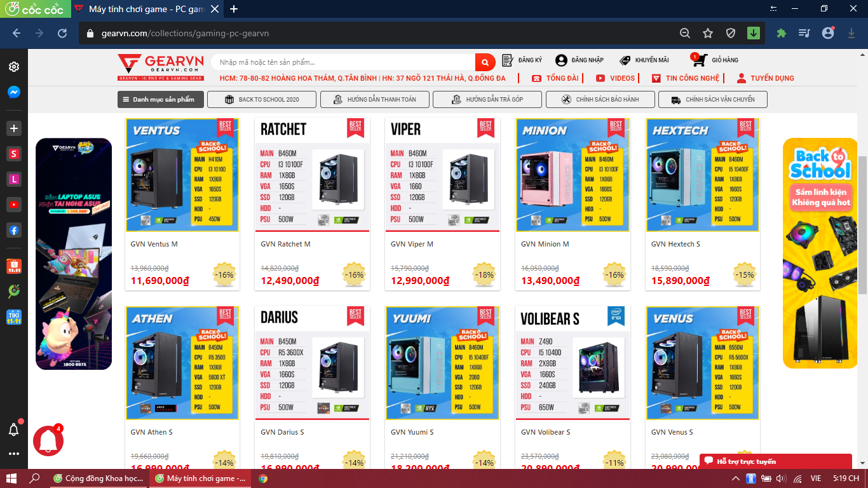Screen dimensions: 868x488
Task: Open Tổng đài hotline link
Action: point(555,78)
